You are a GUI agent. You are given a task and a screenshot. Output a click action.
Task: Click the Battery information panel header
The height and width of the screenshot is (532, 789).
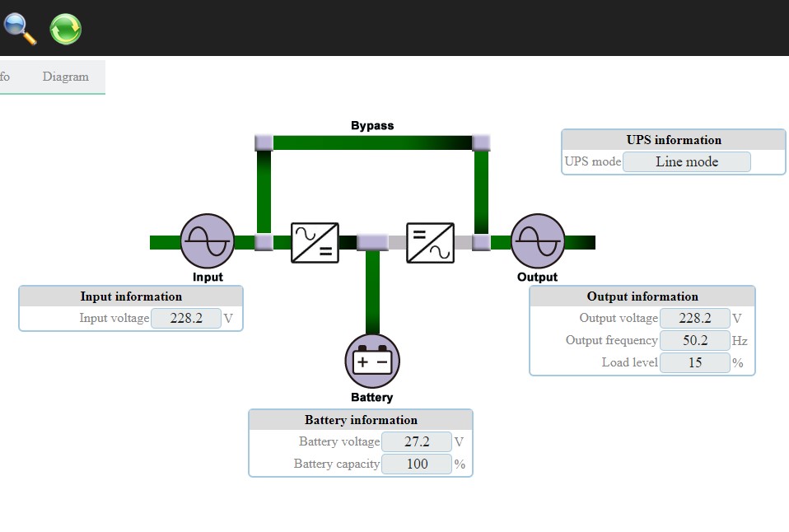361,420
